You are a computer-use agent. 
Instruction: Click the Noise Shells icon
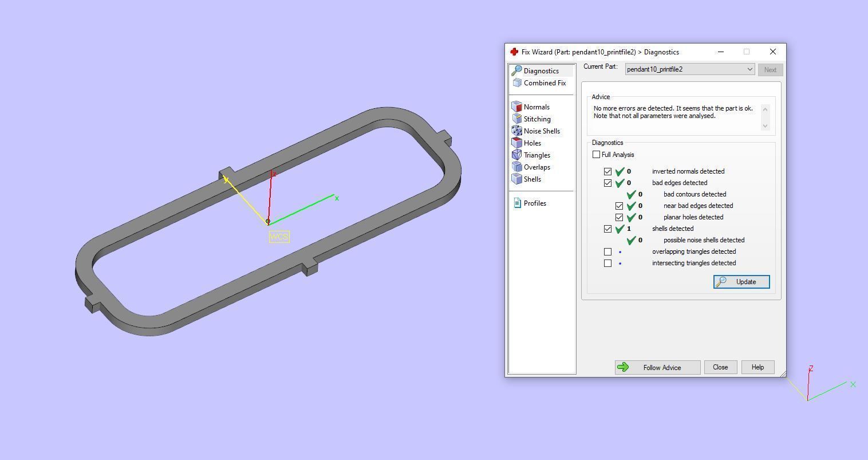(517, 131)
